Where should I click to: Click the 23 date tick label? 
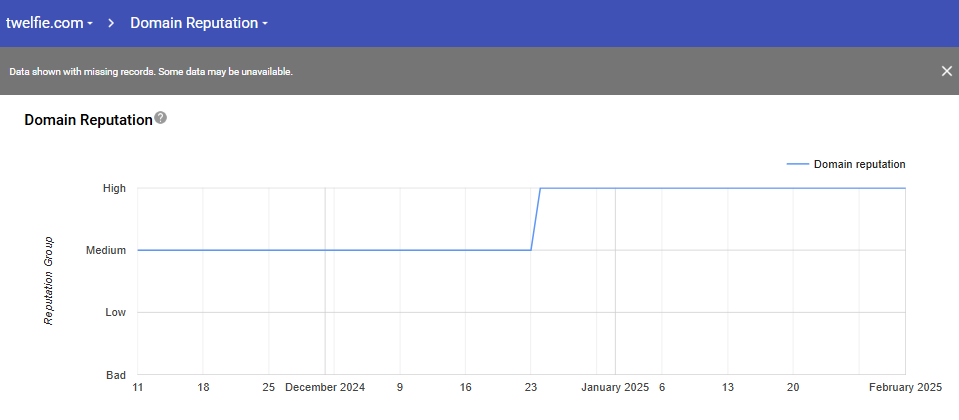[x=531, y=387]
